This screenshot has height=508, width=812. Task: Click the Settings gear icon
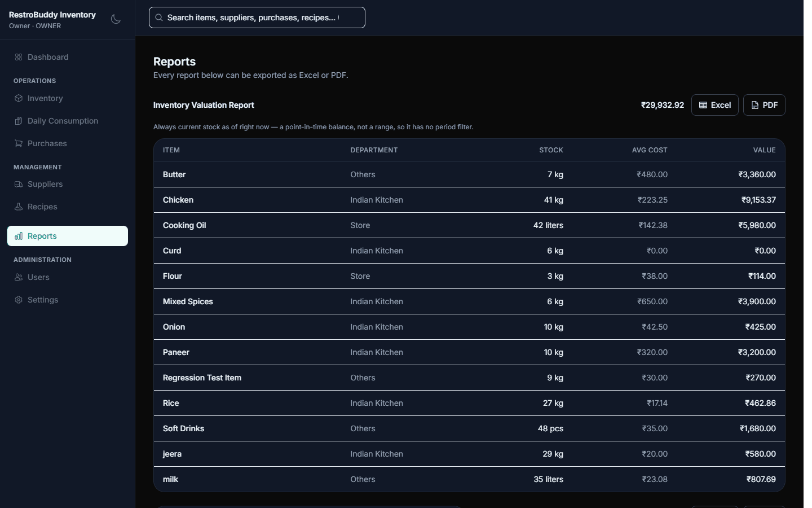click(x=19, y=300)
